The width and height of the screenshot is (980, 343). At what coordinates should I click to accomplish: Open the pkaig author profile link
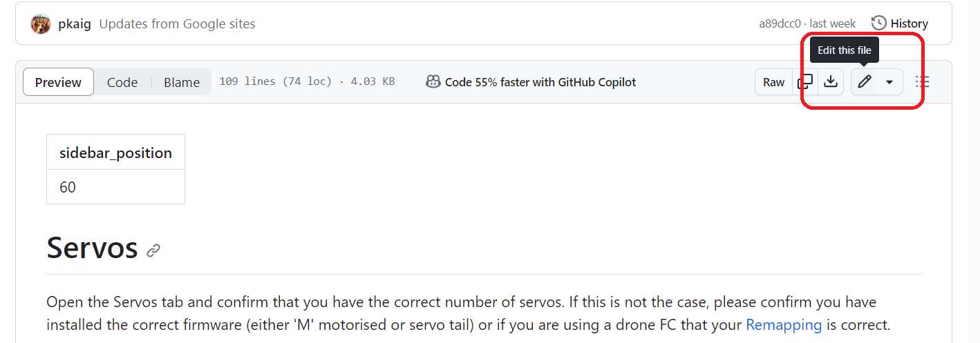[75, 24]
